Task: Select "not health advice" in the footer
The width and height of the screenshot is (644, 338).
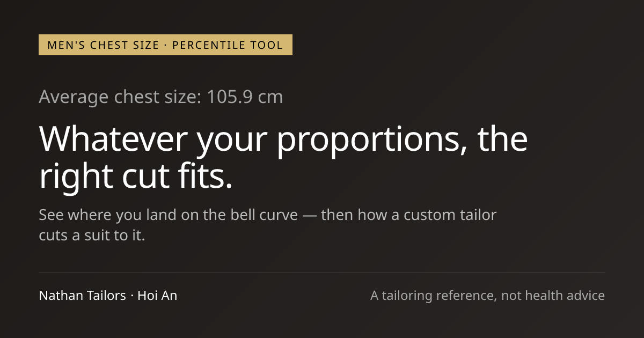Action: (x=553, y=296)
